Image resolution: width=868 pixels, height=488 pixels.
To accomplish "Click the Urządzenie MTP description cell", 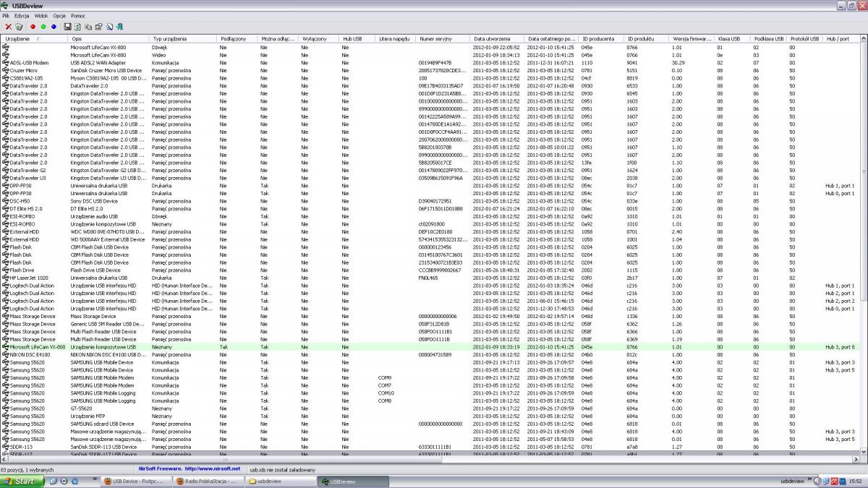I will coord(88,416).
